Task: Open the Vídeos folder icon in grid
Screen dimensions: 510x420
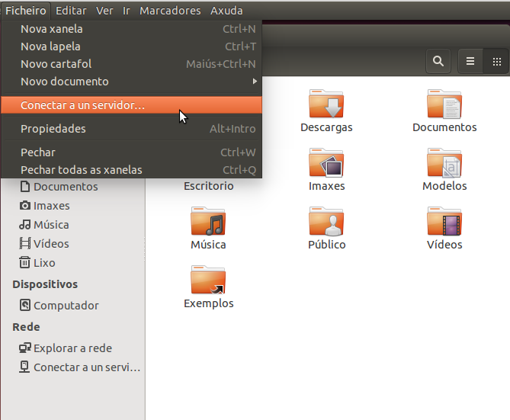Action: [x=444, y=221]
